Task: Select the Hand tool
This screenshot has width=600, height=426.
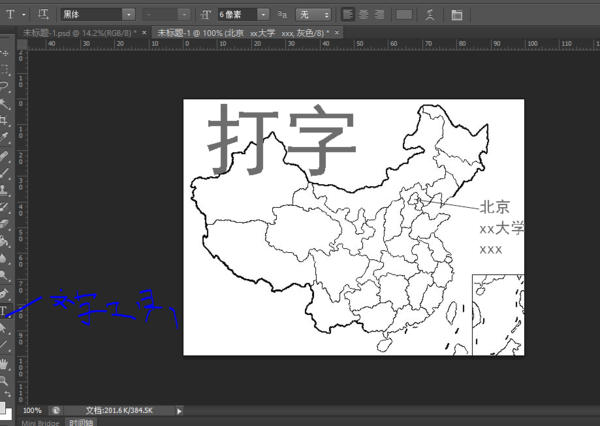Action: tap(5, 364)
